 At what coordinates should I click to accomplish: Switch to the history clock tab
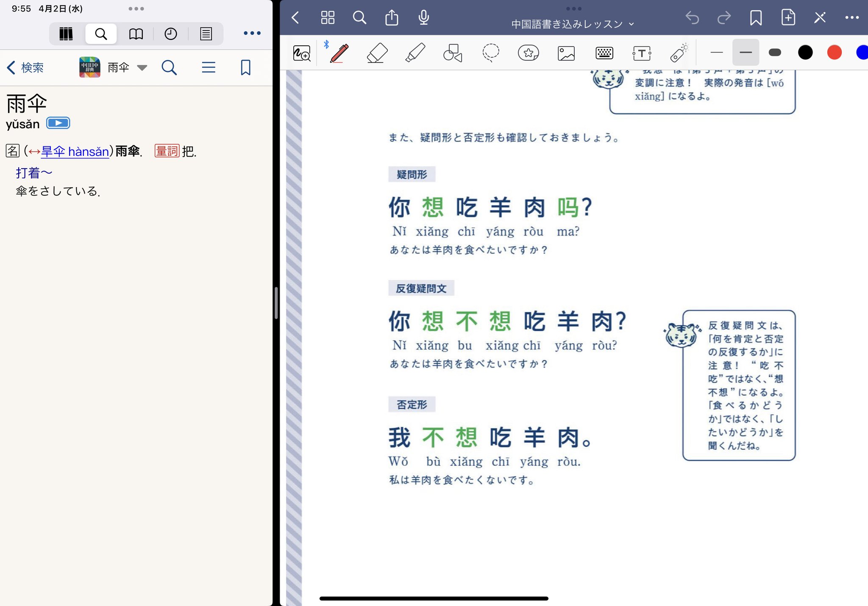coord(170,34)
